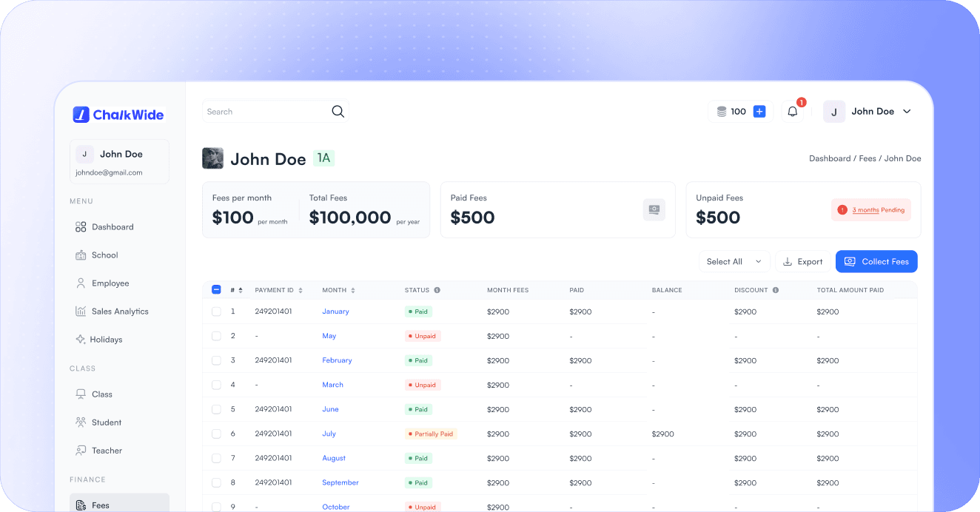Image resolution: width=980 pixels, height=512 pixels.
Task: Go to Holidays in the sidebar menu
Action: (106, 340)
